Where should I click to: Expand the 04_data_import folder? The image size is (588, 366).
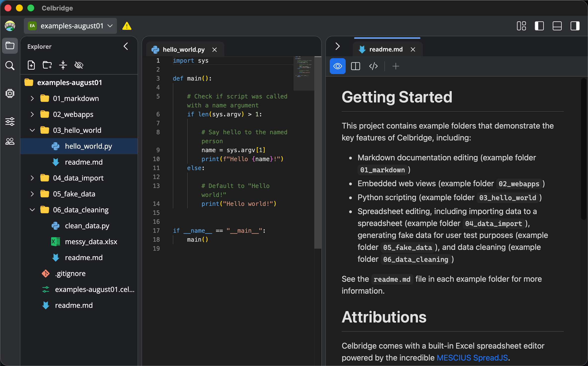32,178
